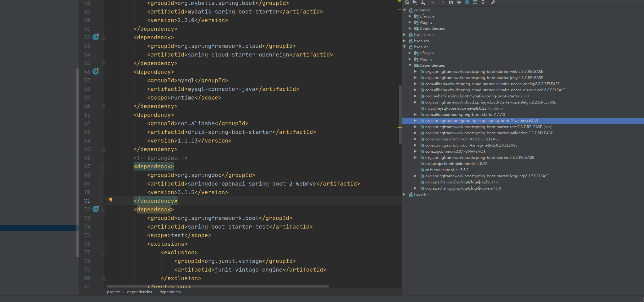The width and height of the screenshot is (644, 302).
Task: Click the editor horizontal scrollbar thumb
Action: (218, 286)
